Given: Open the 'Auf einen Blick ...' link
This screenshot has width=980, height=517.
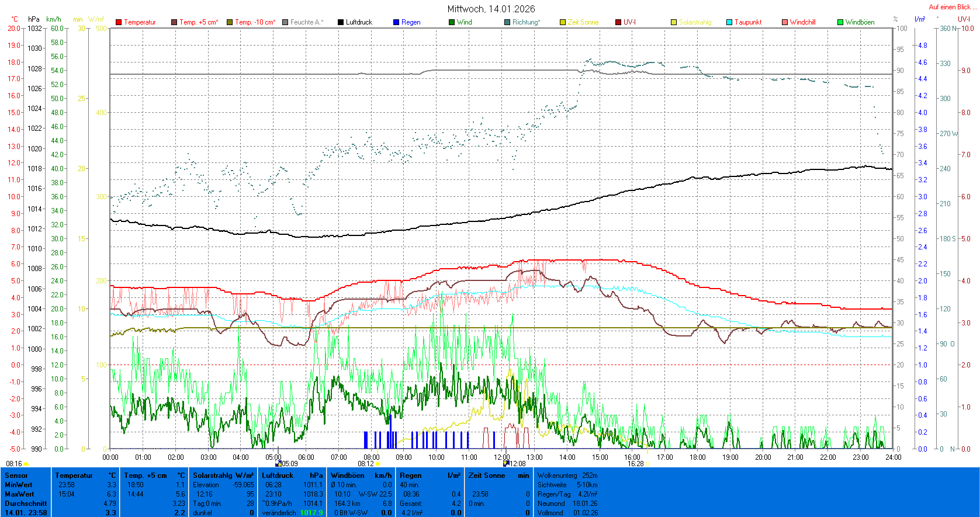Looking at the screenshot, I should pyautogui.click(x=951, y=7).
